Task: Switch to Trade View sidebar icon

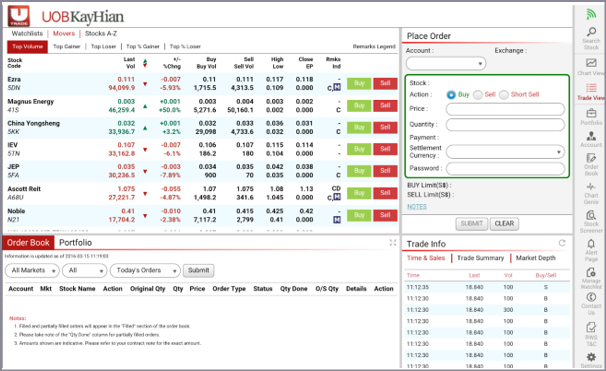Action: 591,92
